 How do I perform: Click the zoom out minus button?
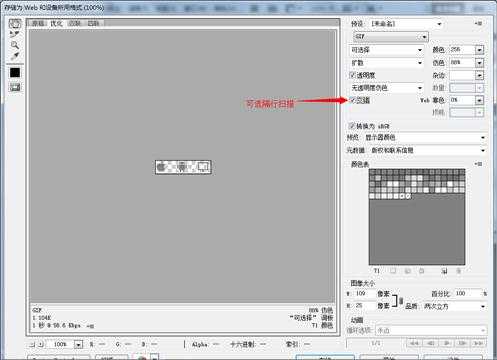32,344
